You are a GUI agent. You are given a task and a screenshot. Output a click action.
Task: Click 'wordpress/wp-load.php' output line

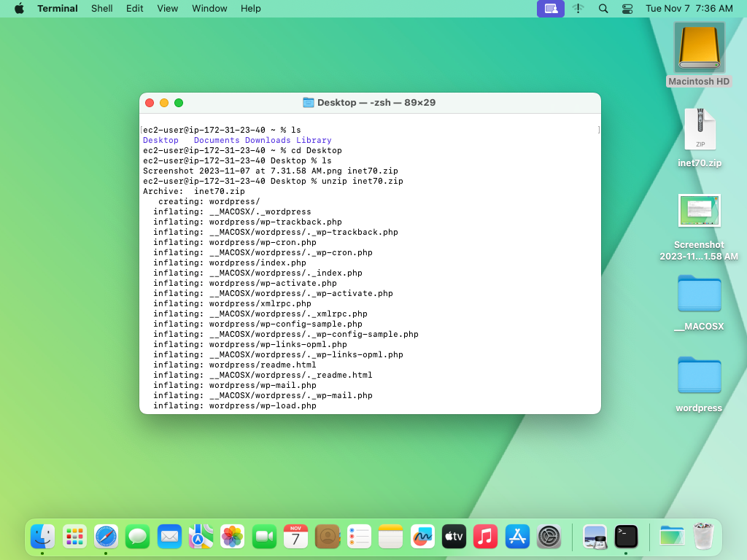[235, 405]
